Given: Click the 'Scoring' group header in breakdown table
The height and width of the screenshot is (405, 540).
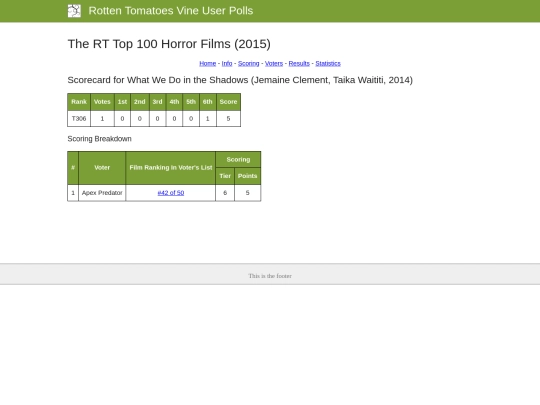Looking at the screenshot, I should coord(238,159).
